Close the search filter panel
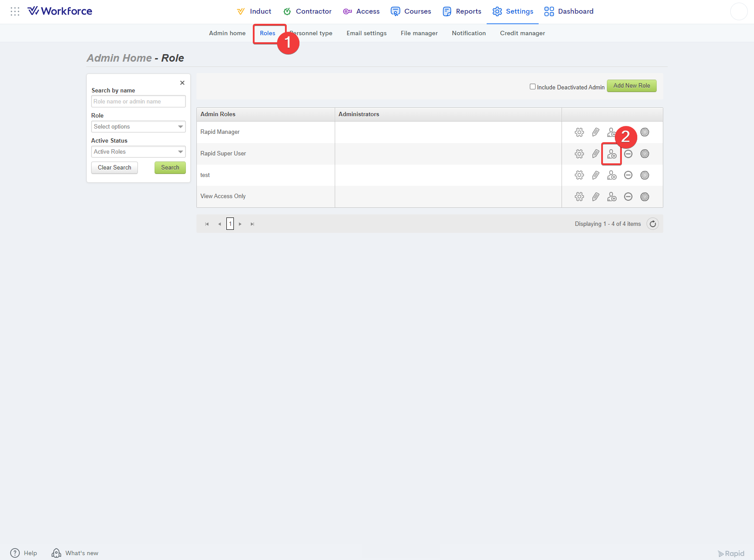This screenshot has width=754, height=560. coord(182,83)
